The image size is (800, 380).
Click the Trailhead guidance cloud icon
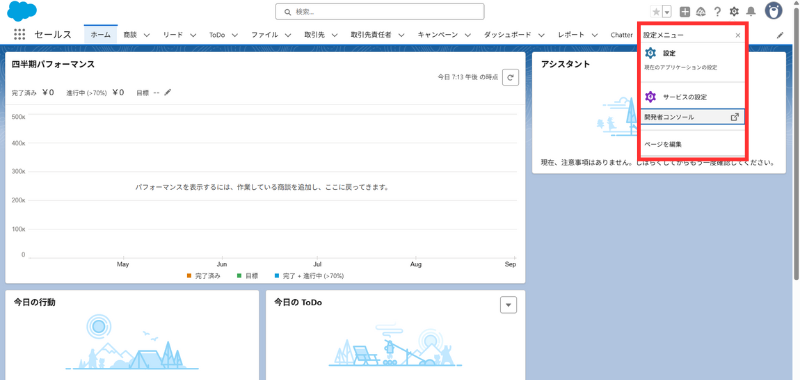click(x=701, y=12)
